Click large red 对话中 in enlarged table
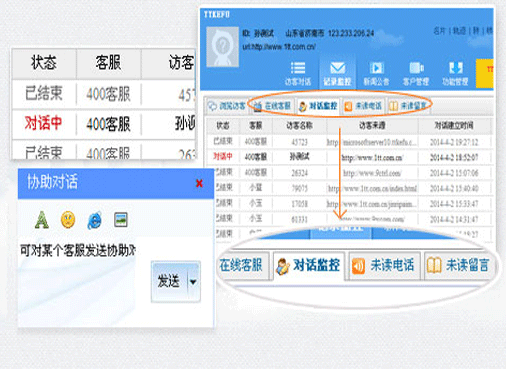Image resolution: width=506 pixels, height=369 pixels. 43,123
